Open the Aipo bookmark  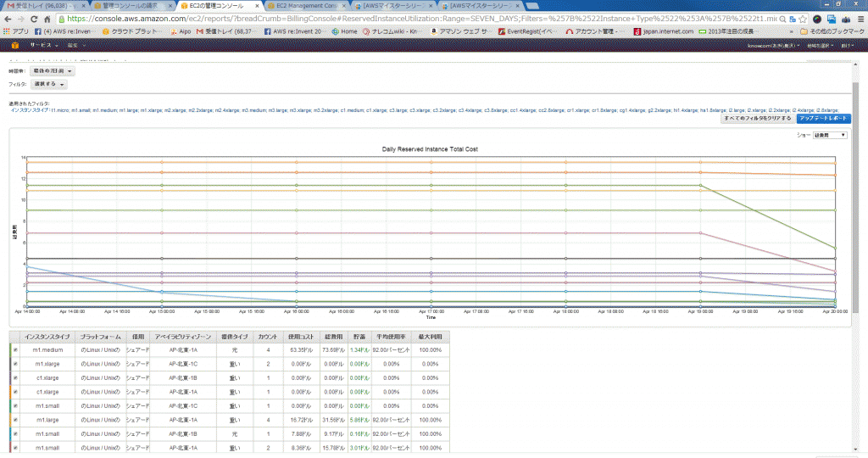[x=181, y=31]
